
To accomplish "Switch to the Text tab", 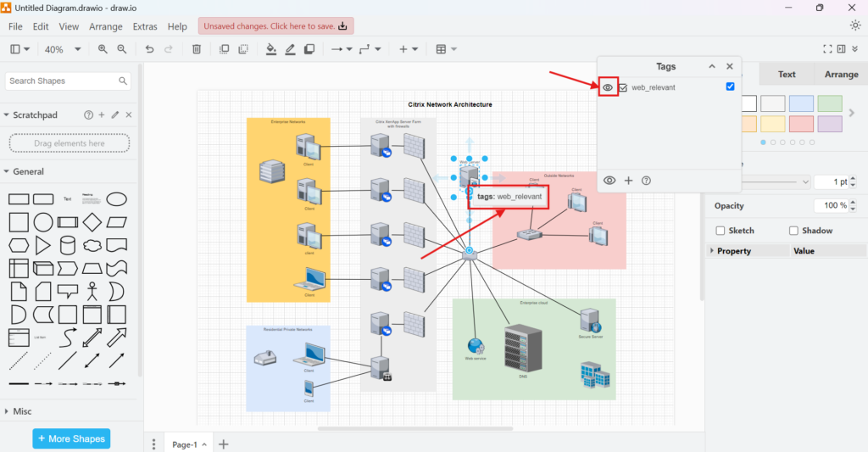I will 787,75.
